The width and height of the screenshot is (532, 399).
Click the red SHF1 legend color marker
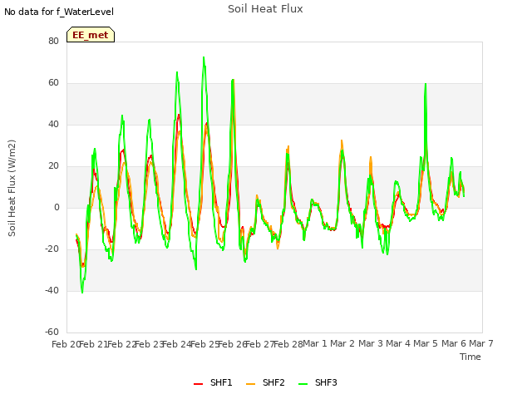(198, 384)
